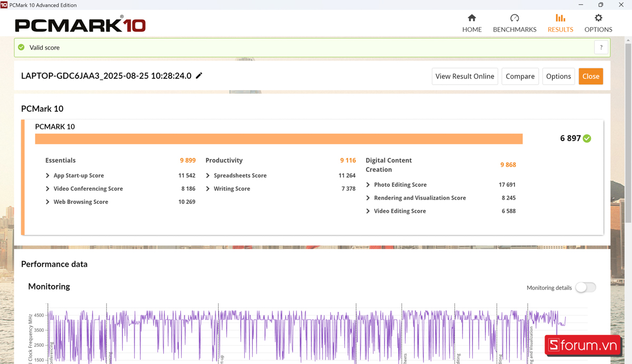Screen dimensions: 632x364
Task: Click the question mark help button
Action: coord(601,47)
